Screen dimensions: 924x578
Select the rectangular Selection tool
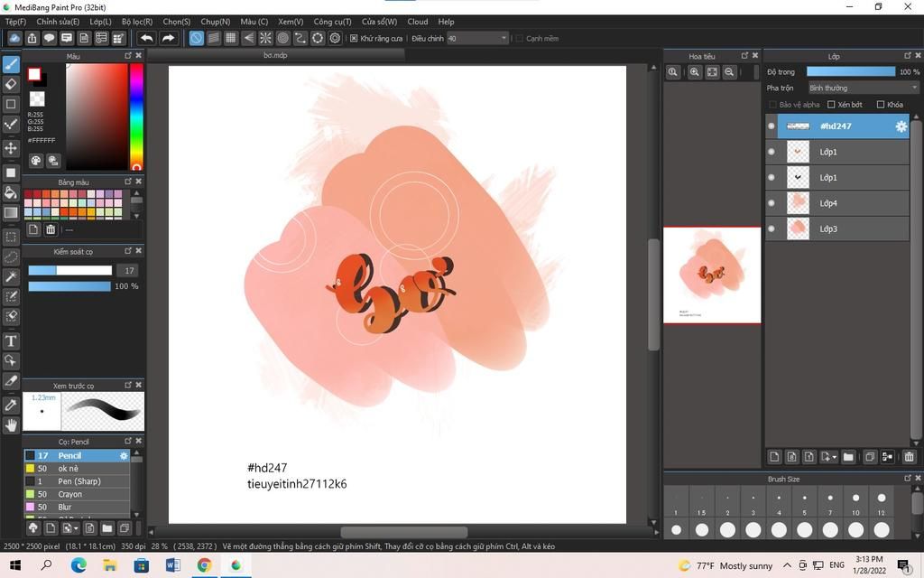tap(11, 238)
